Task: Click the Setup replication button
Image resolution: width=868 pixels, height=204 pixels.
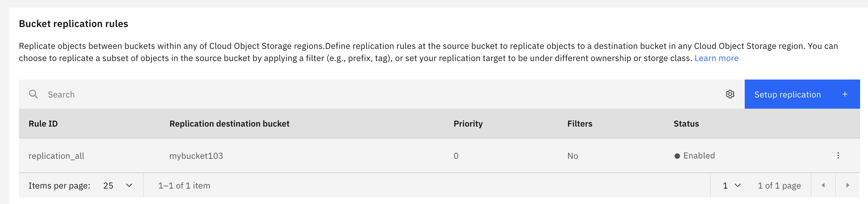Action: tap(788, 94)
